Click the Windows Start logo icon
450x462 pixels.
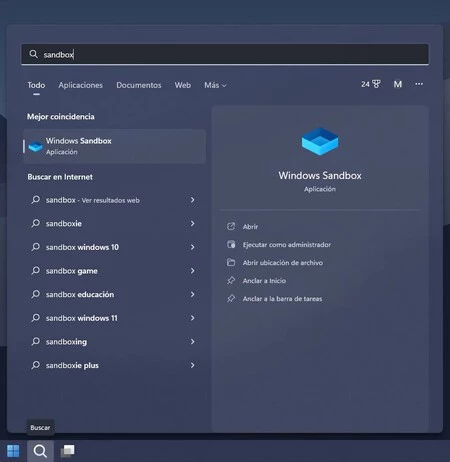point(13,451)
